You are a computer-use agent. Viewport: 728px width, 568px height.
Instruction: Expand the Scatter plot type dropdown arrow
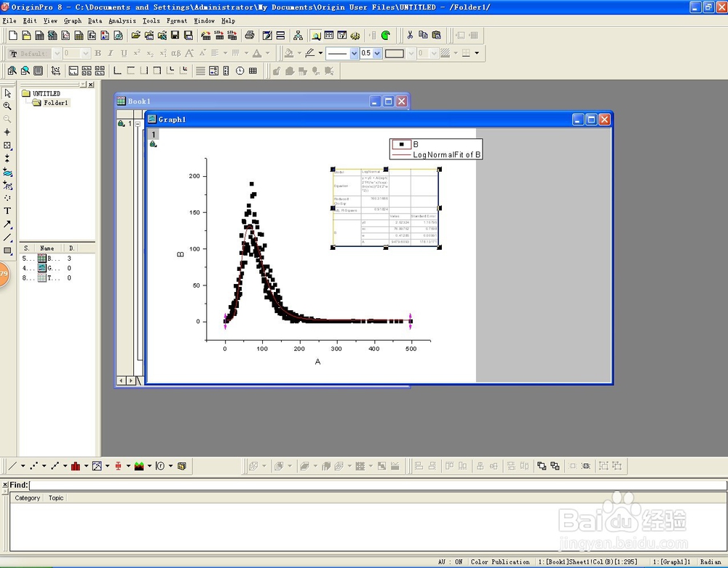point(44,466)
